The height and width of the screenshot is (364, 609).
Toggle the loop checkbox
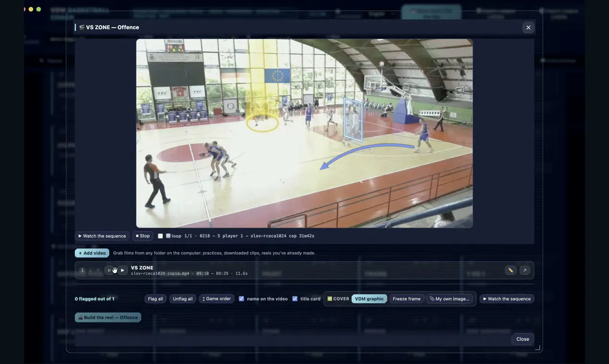point(160,236)
